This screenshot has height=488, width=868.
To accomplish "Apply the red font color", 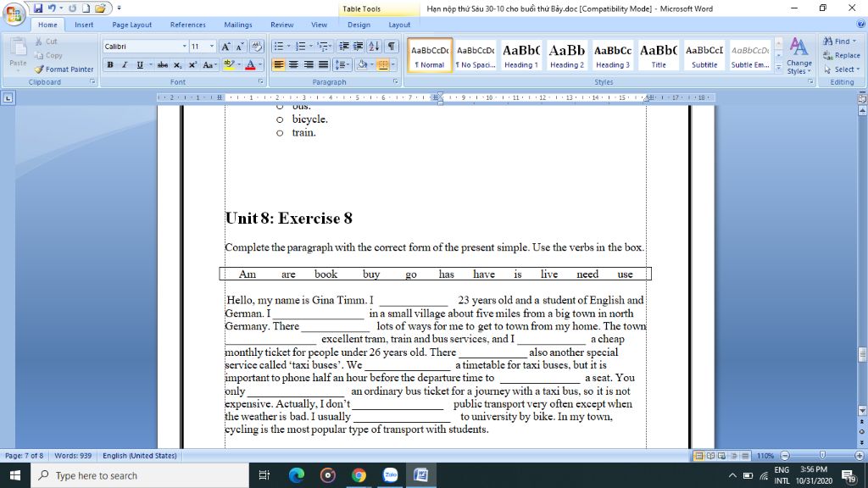I will (x=250, y=65).
